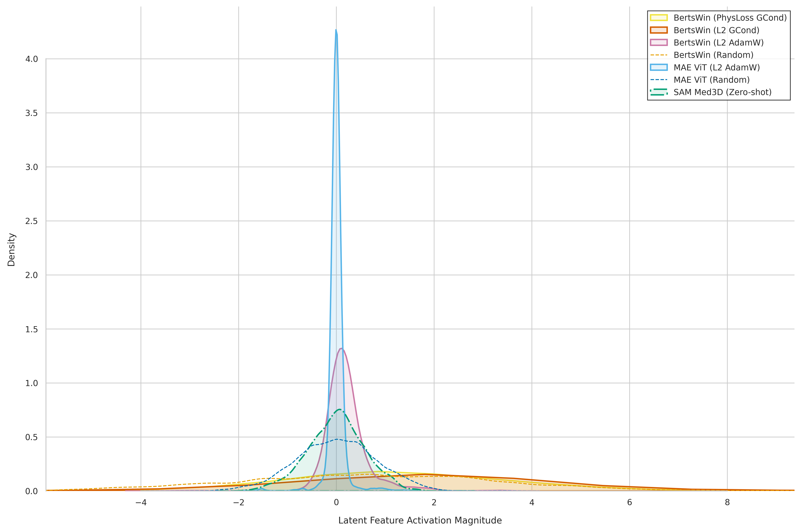
Task: Click the x-axis tick label 8
Action: (727, 502)
